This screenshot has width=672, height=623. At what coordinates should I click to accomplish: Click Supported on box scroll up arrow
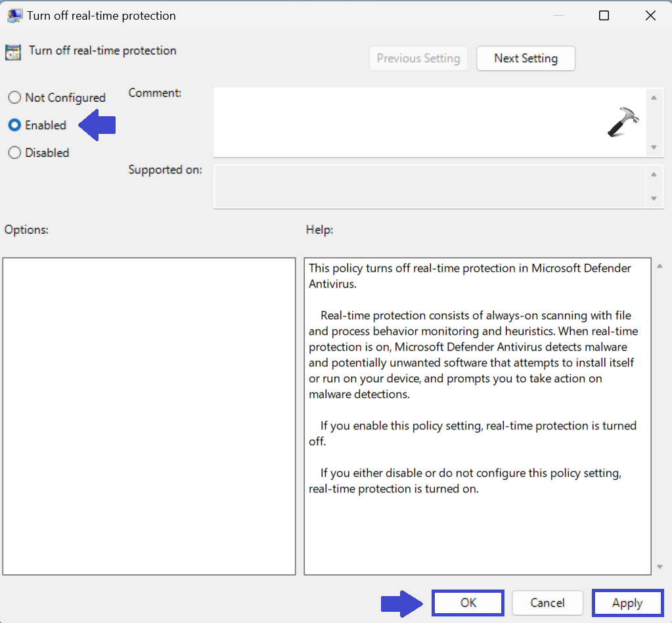pos(653,175)
